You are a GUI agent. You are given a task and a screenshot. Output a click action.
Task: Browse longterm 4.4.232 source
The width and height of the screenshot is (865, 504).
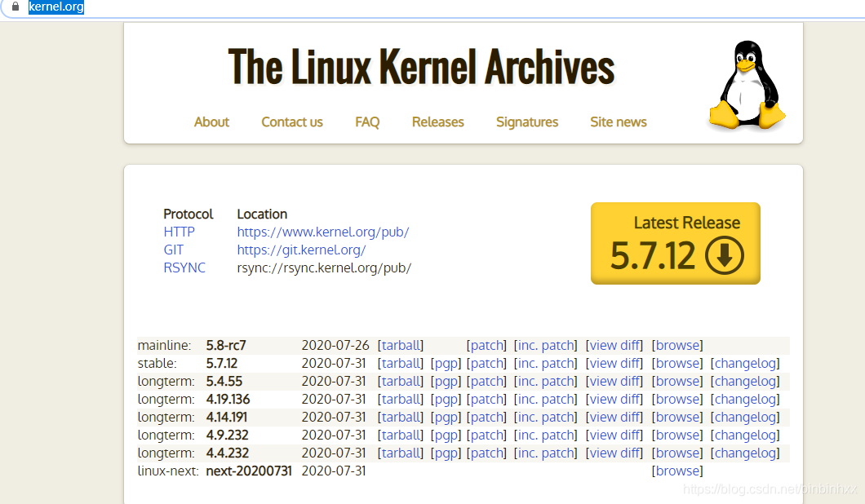click(677, 453)
